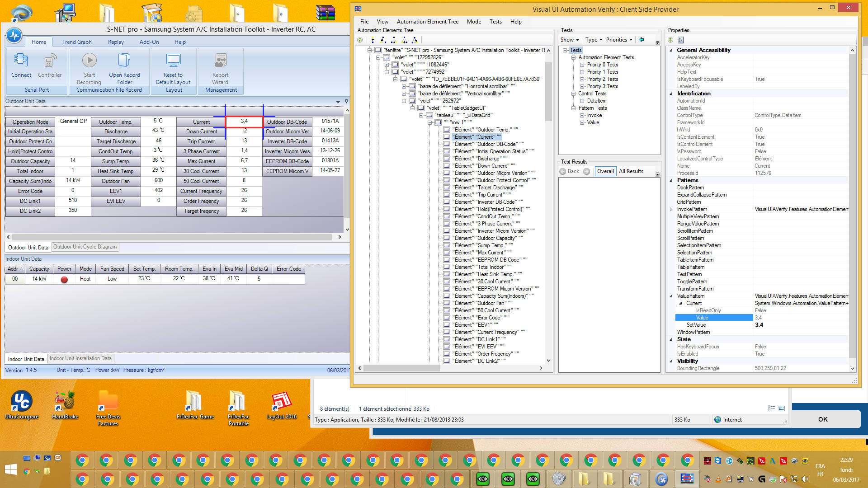Pin the Outdoor Unit Data panel
This screenshot has width=868, height=488.
pyautogui.click(x=346, y=101)
